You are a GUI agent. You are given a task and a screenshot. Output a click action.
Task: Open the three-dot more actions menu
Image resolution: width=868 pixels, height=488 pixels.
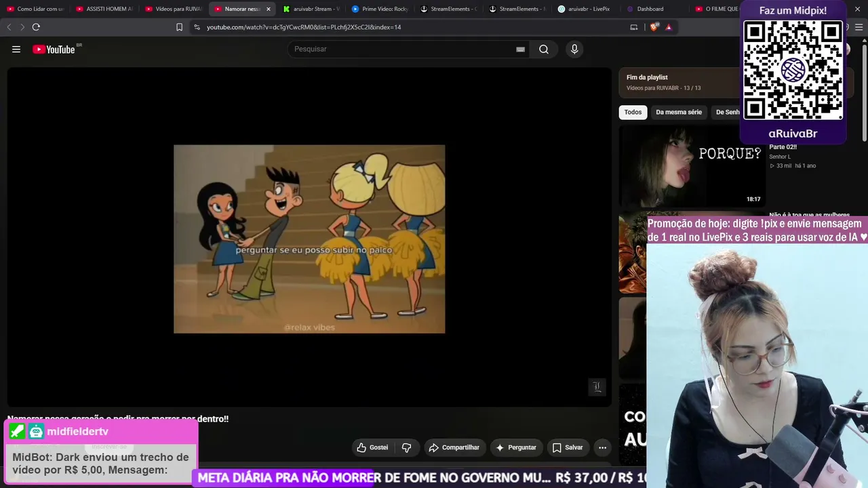602,447
